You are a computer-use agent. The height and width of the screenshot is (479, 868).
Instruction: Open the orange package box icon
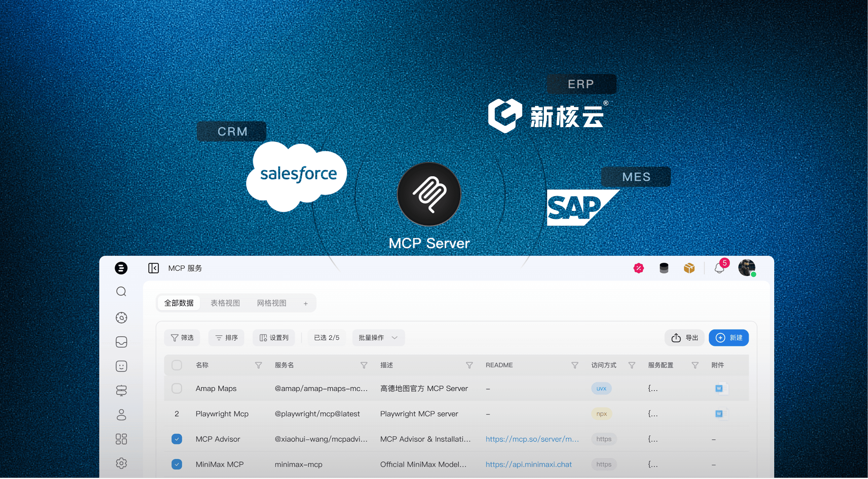click(x=689, y=268)
